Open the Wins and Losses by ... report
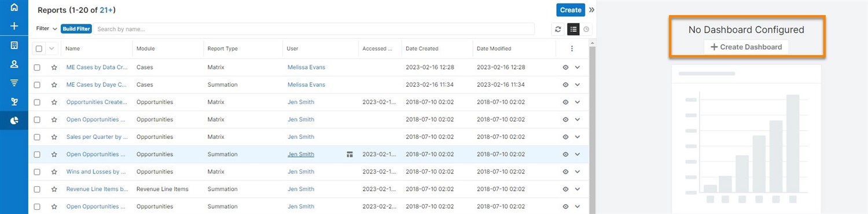The height and width of the screenshot is (214, 868). pyautogui.click(x=97, y=172)
